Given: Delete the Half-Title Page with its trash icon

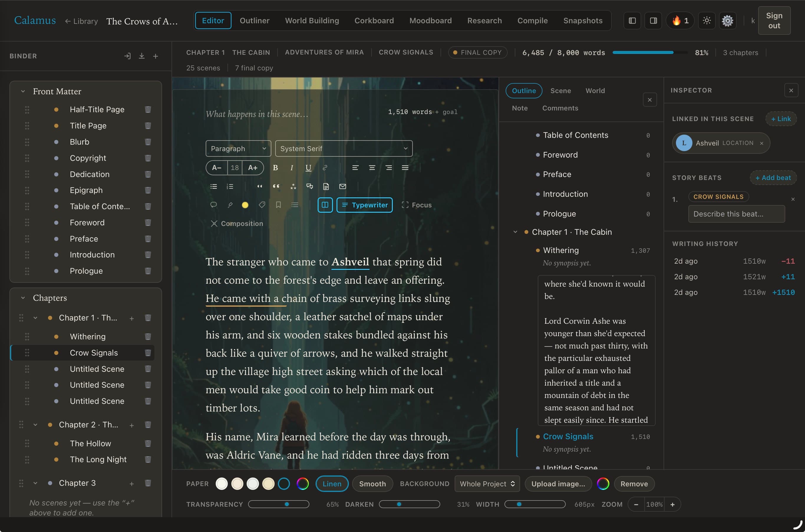Looking at the screenshot, I should [148, 110].
